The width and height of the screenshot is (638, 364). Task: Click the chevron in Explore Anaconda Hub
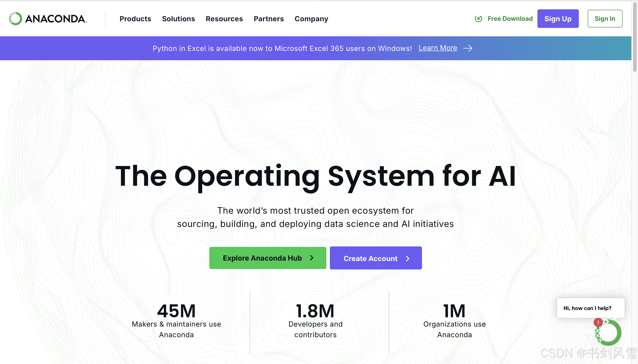tap(312, 258)
